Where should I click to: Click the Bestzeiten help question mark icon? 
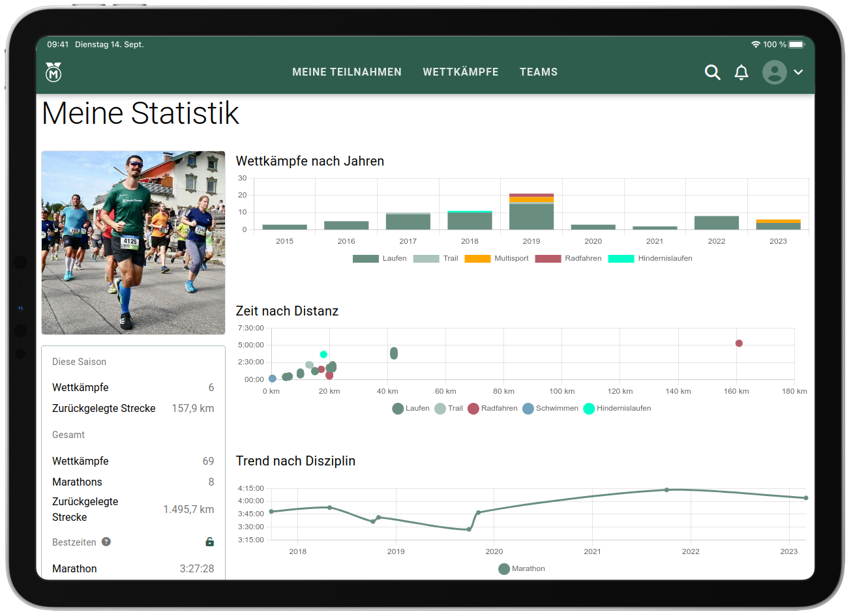pyautogui.click(x=106, y=542)
